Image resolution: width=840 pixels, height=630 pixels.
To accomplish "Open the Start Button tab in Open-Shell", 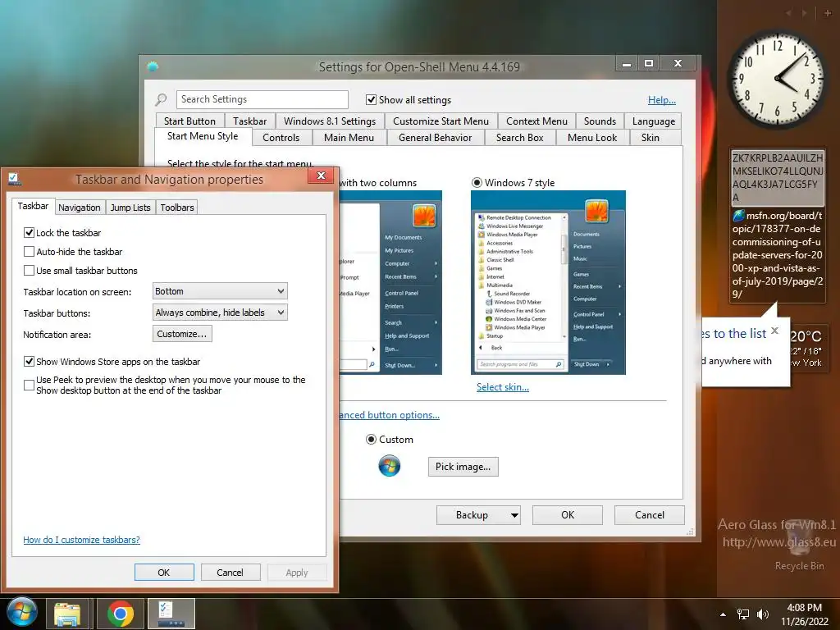I will point(189,121).
